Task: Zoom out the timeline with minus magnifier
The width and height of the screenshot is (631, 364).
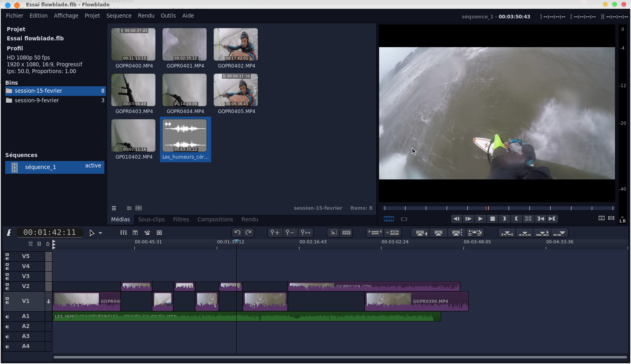Action: pos(290,233)
